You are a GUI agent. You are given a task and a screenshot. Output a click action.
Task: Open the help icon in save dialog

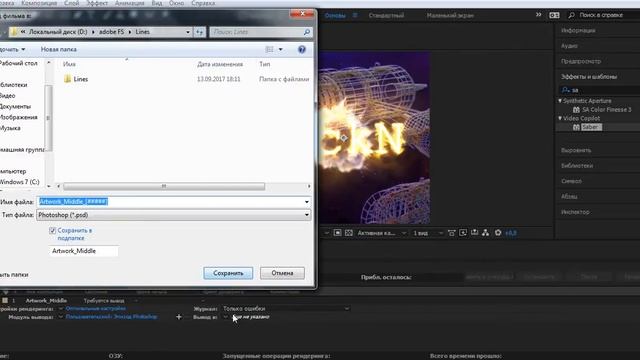pyautogui.click(x=302, y=49)
